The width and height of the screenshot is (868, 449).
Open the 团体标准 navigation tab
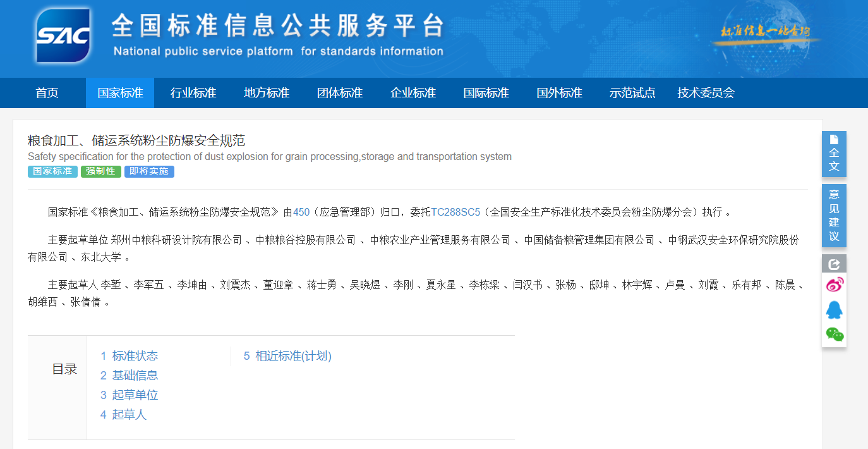[340, 93]
